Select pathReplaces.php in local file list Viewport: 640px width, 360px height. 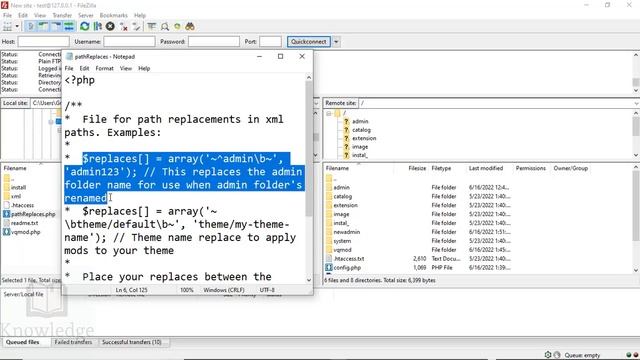[32, 214]
